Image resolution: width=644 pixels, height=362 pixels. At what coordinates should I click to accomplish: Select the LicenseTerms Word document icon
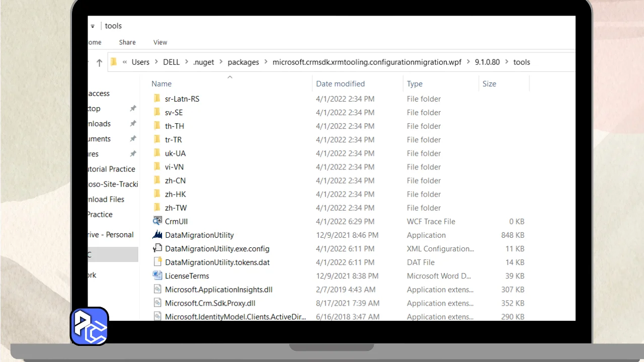157,276
